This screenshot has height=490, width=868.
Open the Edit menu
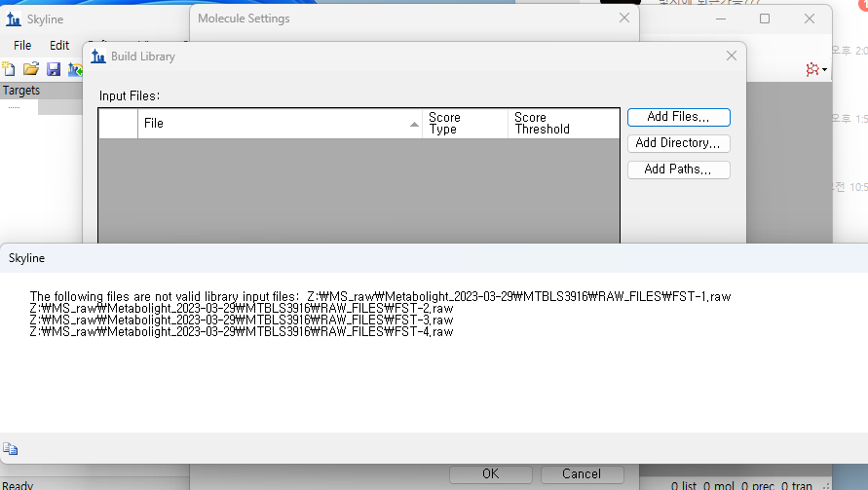59,45
